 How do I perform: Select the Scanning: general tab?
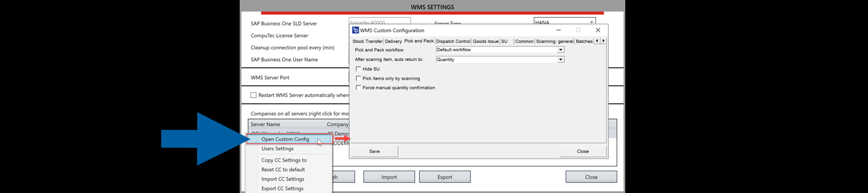(x=554, y=41)
